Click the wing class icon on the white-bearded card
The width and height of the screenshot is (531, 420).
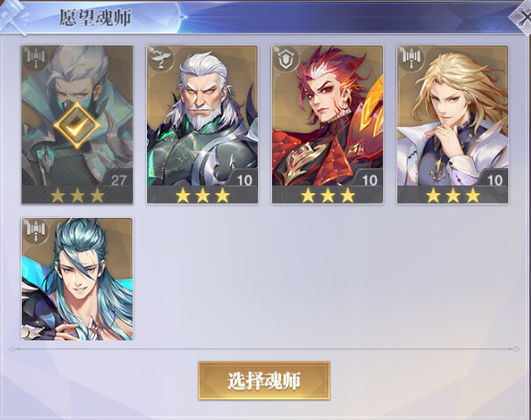[161, 59]
